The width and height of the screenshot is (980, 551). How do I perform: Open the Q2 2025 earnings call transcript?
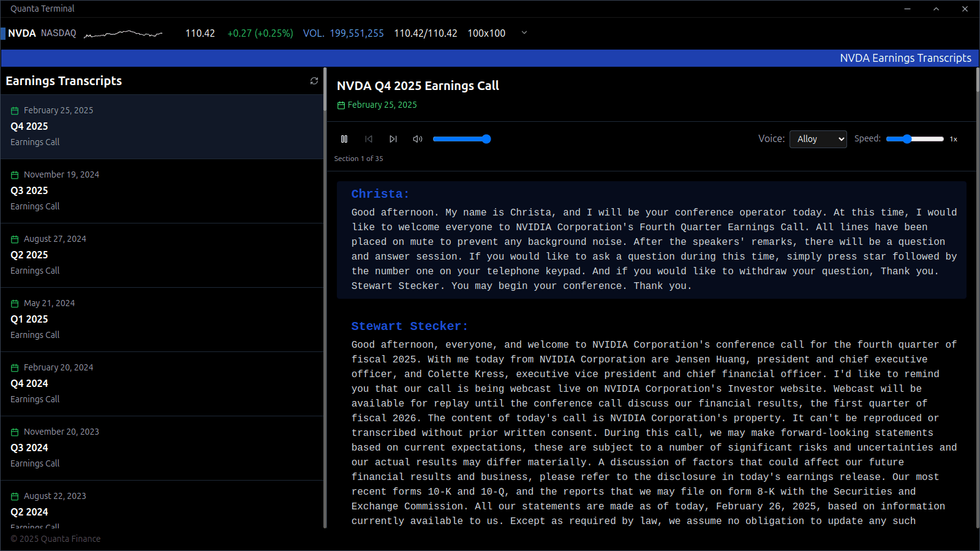[162, 255]
